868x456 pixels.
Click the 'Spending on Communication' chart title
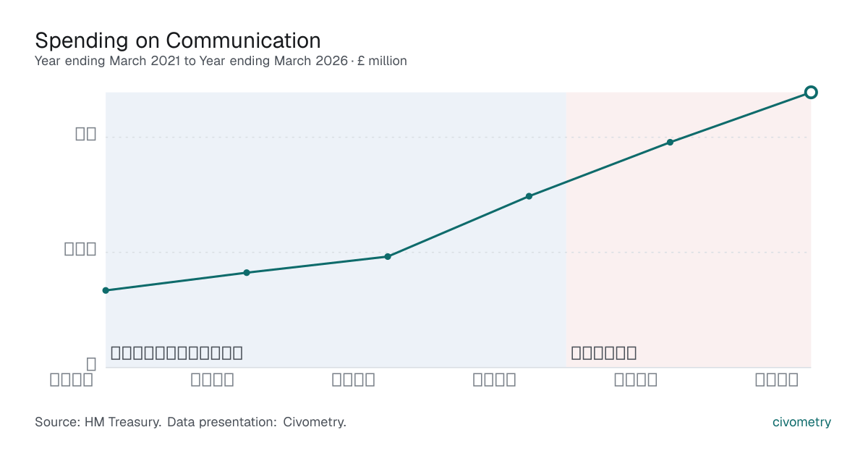pos(178,39)
